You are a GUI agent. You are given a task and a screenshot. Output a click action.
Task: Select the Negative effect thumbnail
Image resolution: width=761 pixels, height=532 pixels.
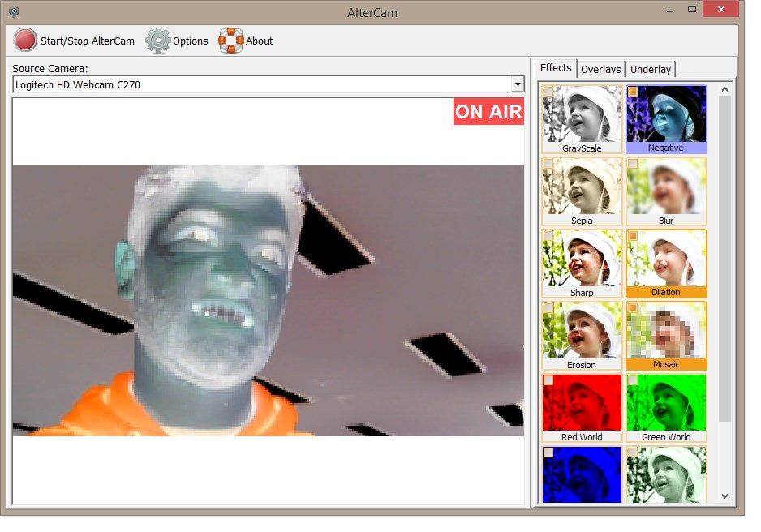point(666,119)
